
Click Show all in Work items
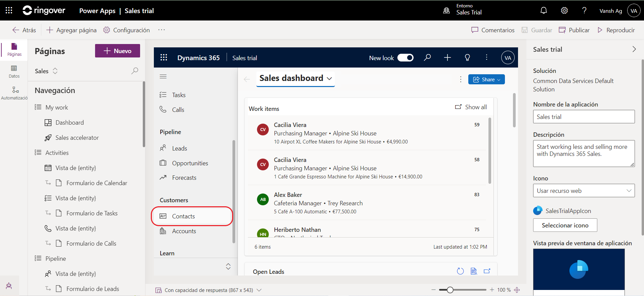click(471, 107)
